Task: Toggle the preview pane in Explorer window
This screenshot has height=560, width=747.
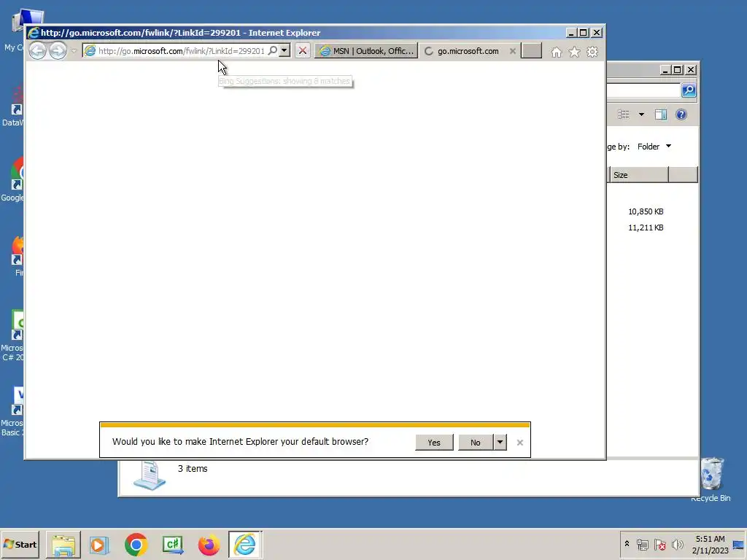Action: pos(661,114)
